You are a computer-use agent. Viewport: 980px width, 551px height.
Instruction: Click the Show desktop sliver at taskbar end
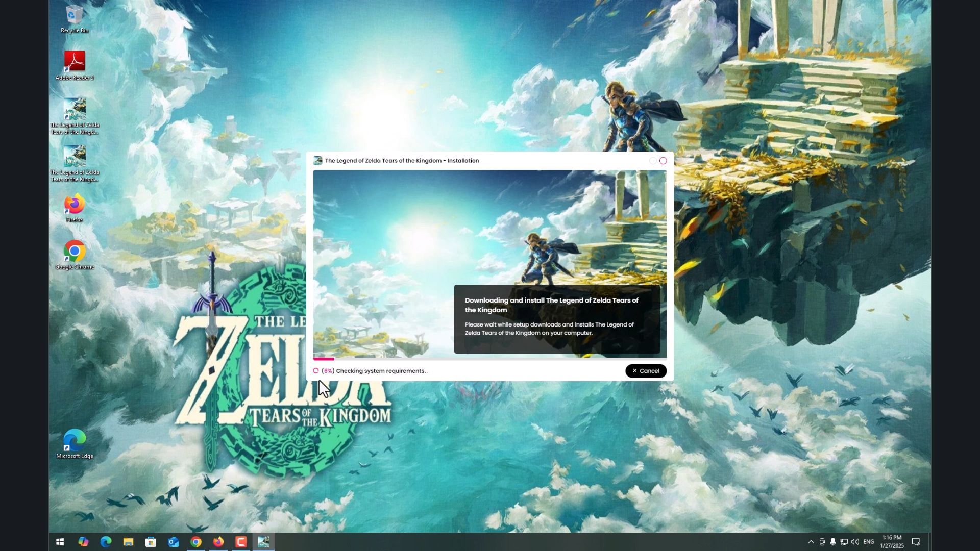tap(929, 542)
